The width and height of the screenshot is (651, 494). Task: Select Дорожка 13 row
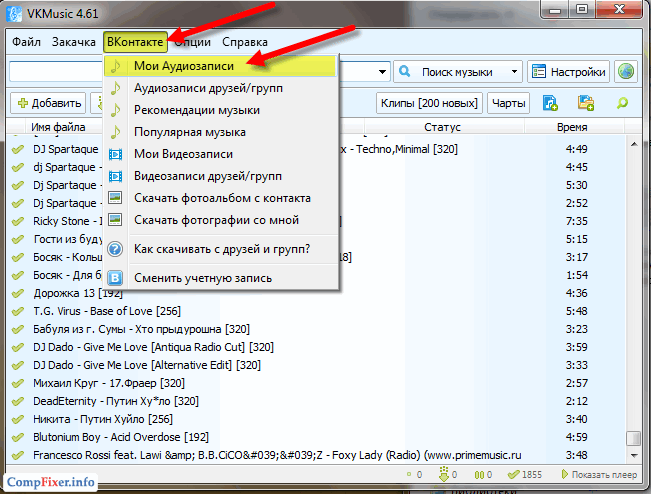(x=316, y=293)
